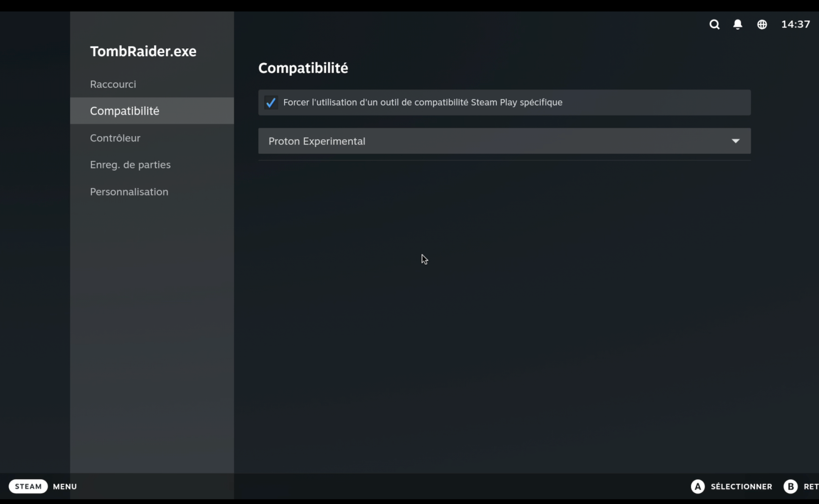Image resolution: width=819 pixels, height=504 pixels.
Task: Open the Raccourci settings tab
Action: point(152,84)
